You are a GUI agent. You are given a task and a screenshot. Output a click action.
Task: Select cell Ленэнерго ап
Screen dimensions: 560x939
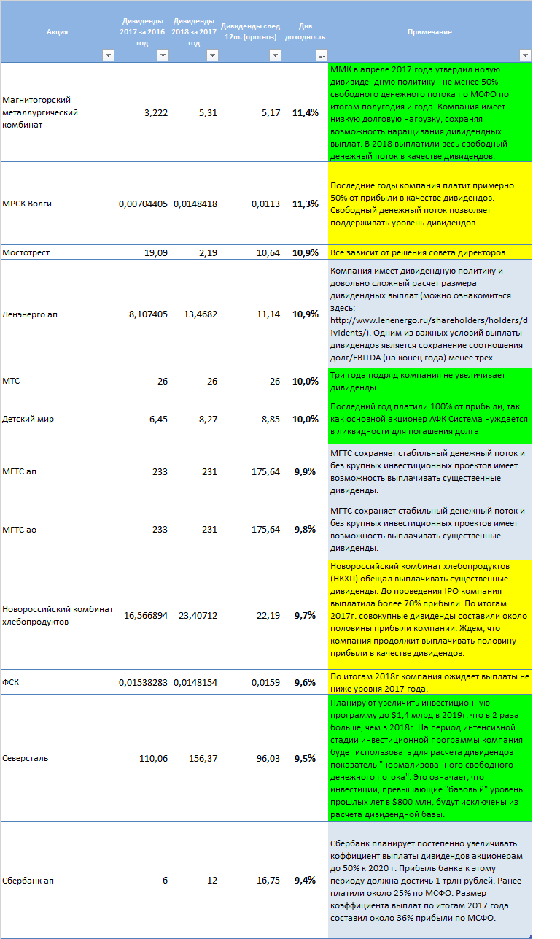[58, 314]
